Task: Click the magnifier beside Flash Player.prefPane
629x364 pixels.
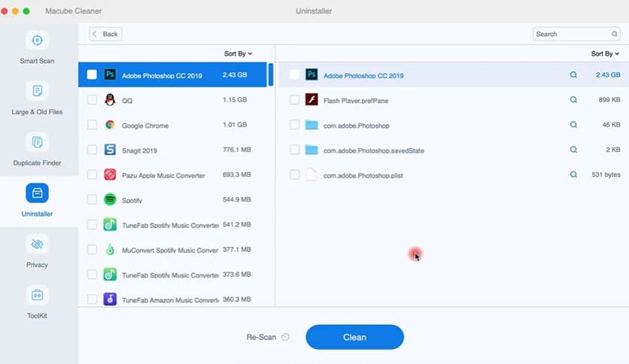Action: pos(573,100)
